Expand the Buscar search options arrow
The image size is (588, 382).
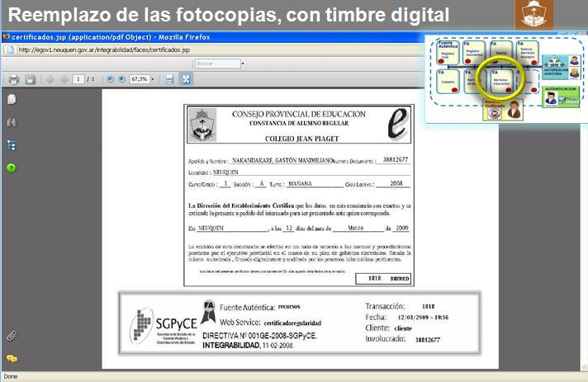click(243, 64)
